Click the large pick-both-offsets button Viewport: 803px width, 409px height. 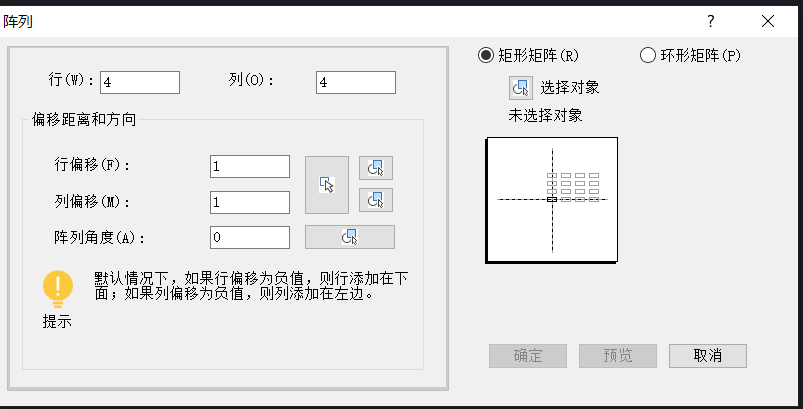326,185
